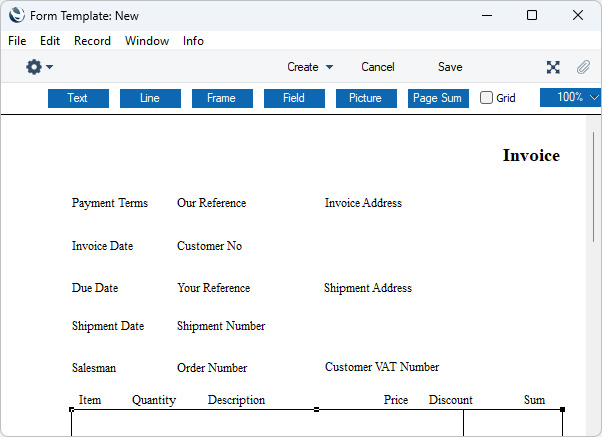The width and height of the screenshot is (602, 437).
Task: Select the Shipment Address label
Action: (368, 288)
